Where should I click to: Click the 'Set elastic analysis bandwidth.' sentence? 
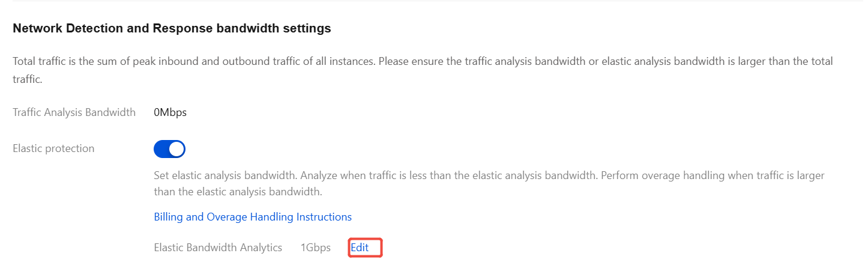(225, 176)
